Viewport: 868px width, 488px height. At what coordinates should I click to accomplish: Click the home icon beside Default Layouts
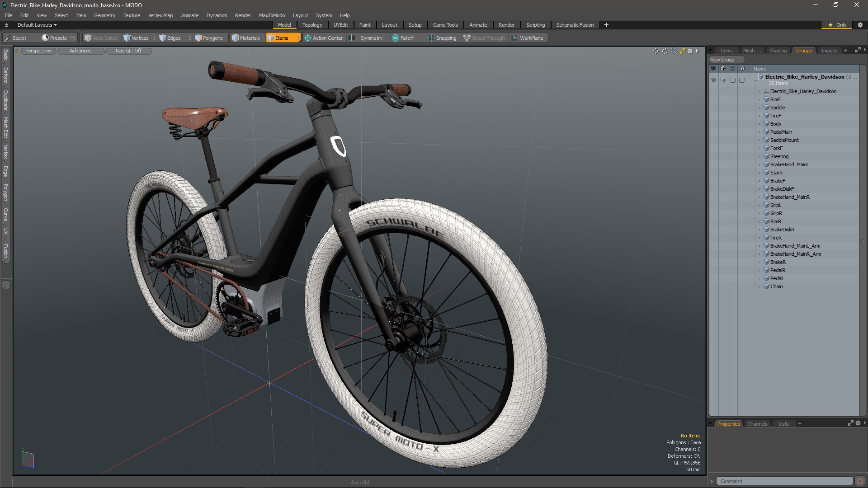point(6,25)
